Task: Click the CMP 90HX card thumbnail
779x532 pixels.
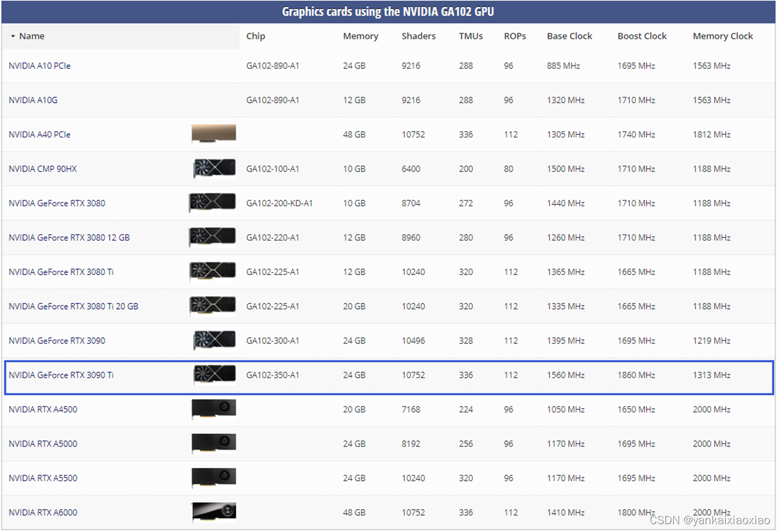Action: [214, 169]
